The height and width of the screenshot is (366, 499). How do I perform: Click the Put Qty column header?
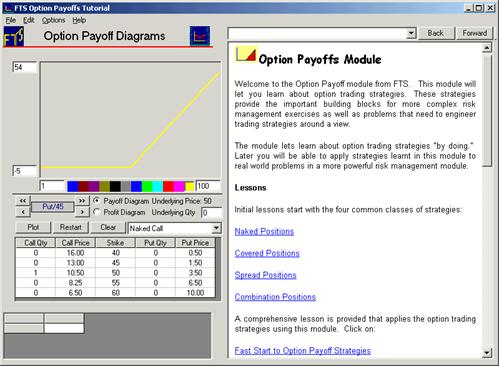(x=155, y=243)
